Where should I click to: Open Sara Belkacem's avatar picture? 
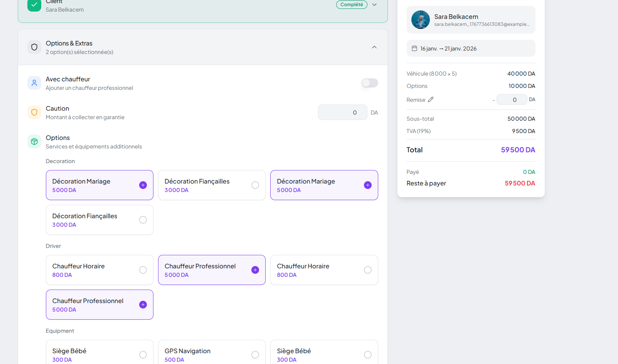click(x=420, y=20)
